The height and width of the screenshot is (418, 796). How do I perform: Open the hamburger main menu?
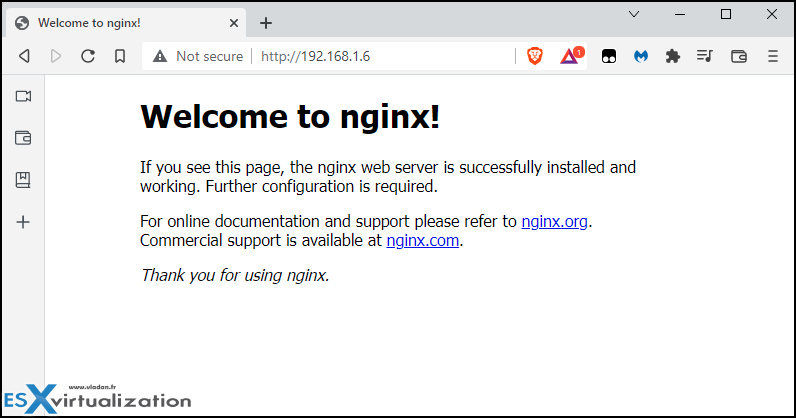773,56
